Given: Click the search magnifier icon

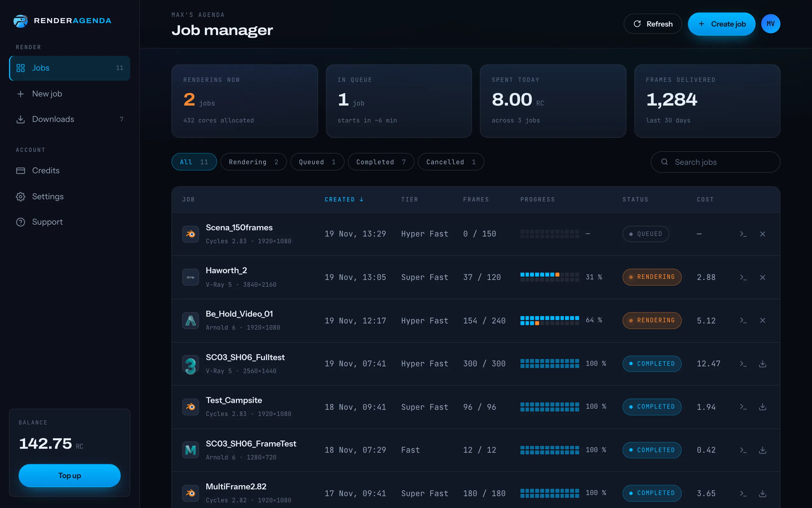Looking at the screenshot, I should click(664, 162).
